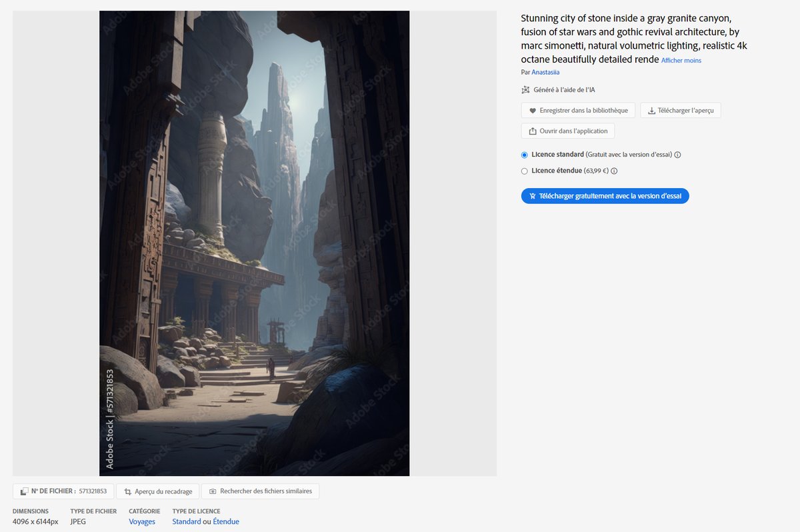Viewport: 800px width, 532px height.
Task: Select the Licence étendue radio button
Action: (525, 171)
